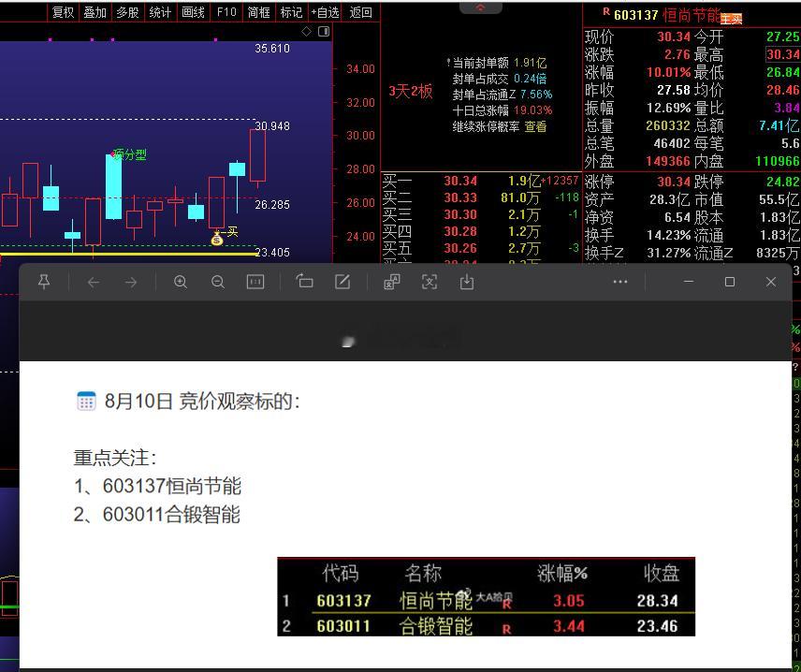Open the image edit tool
801x672 pixels.
(342, 282)
